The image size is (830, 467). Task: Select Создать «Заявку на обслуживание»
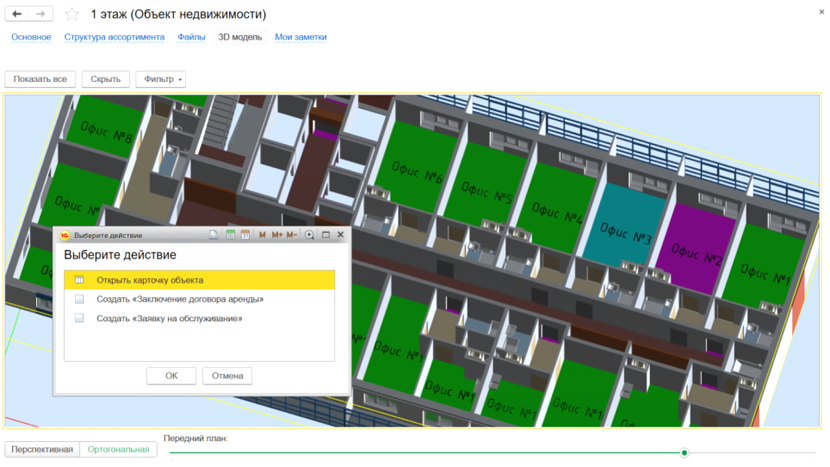pyautogui.click(x=200, y=318)
